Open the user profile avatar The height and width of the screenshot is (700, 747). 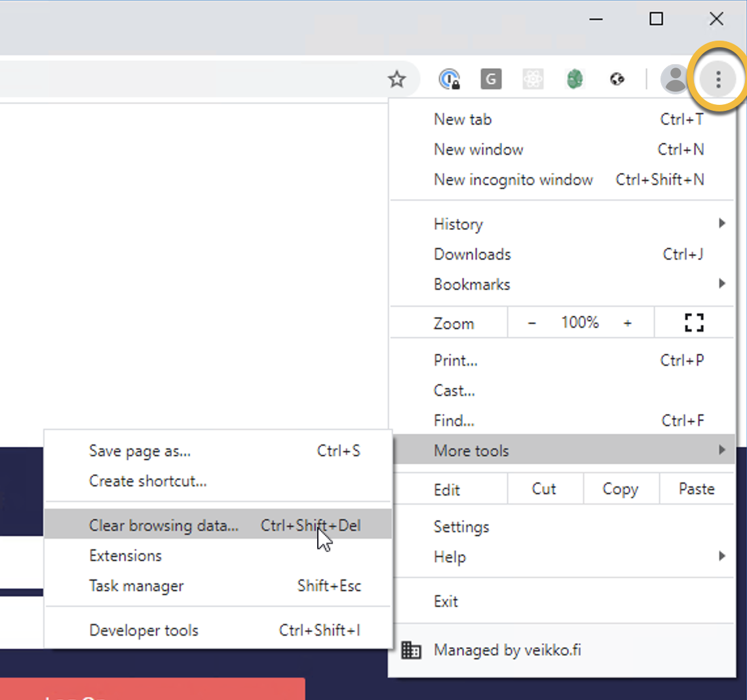pyautogui.click(x=674, y=79)
